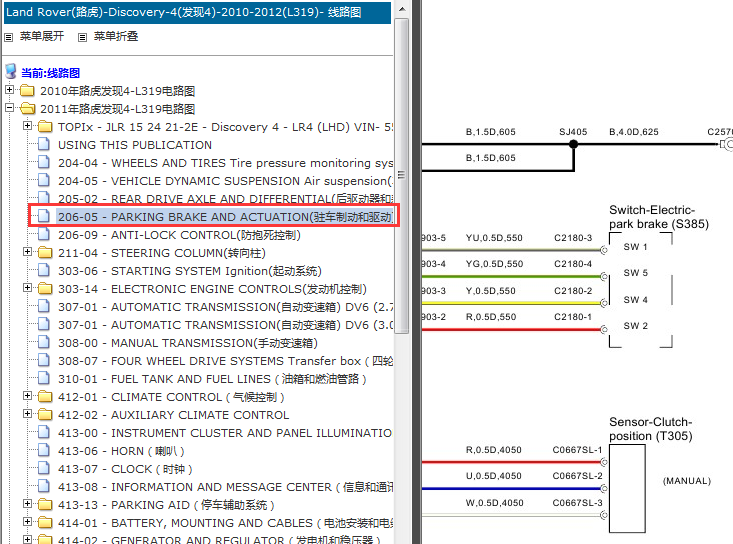Click the TOPIx JLR 15 24 21-2E folder icon
The width and height of the screenshot is (733, 544).
point(45,126)
